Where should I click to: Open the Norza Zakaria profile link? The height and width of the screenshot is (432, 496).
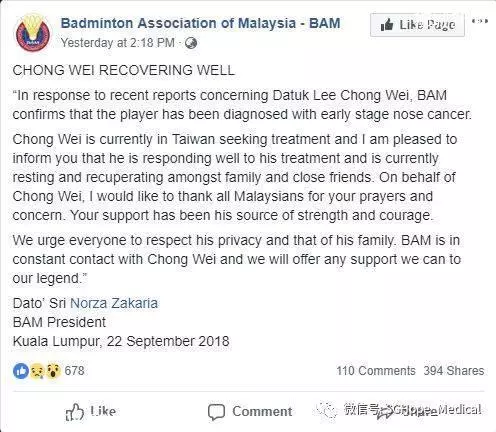pyautogui.click(x=114, y=303)
